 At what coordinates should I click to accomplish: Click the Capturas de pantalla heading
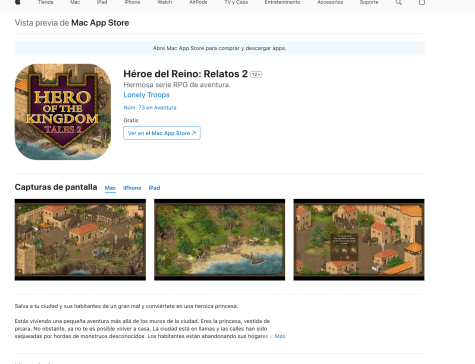click(56, 187)
